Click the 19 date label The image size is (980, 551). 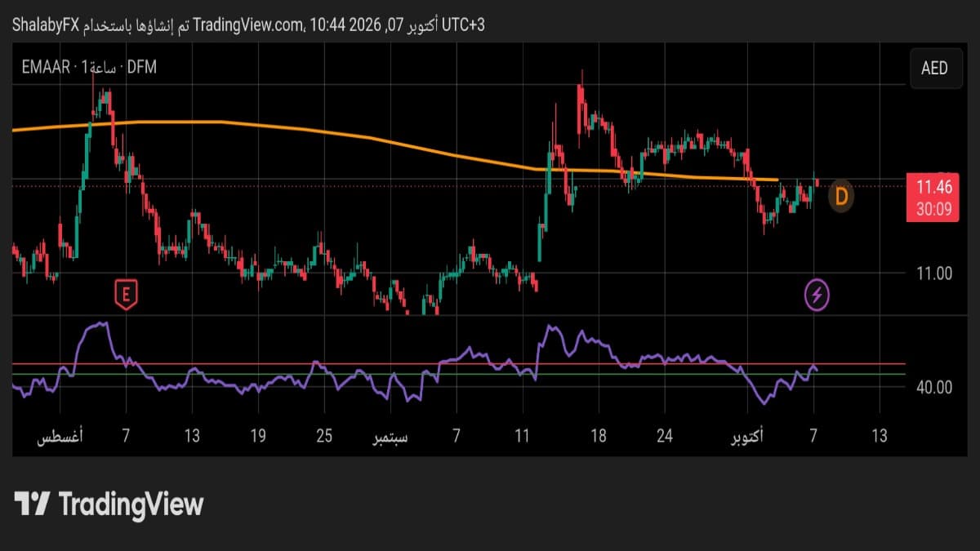(x=258, y=437)
